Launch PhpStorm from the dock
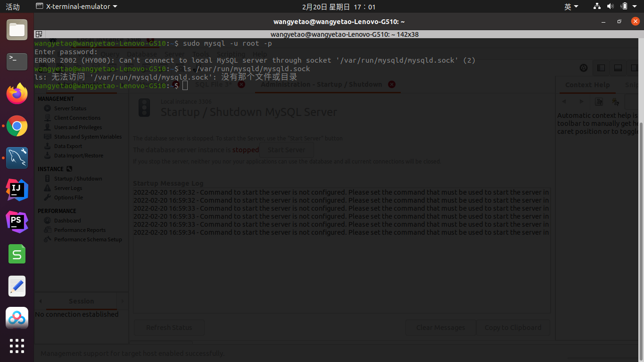Viewport: 644px width, 362px height. click(x=17, y=222)
